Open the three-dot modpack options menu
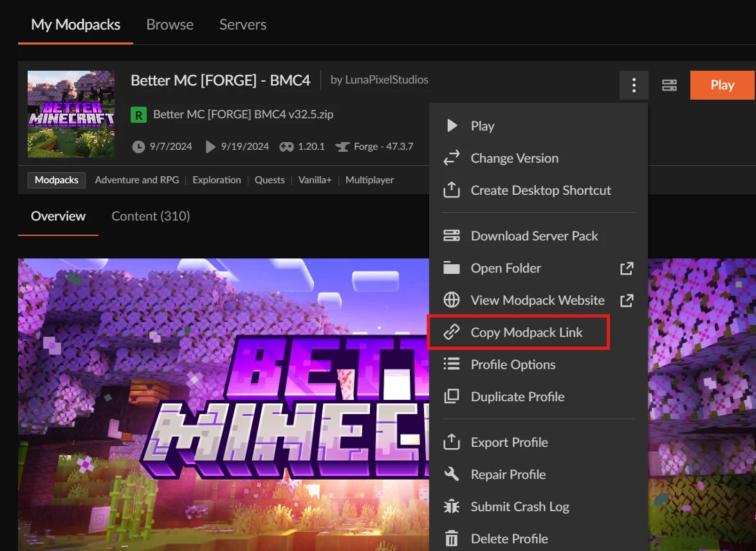Image resolution: width=756 pixels, height=551 pixels. [634, 86]
